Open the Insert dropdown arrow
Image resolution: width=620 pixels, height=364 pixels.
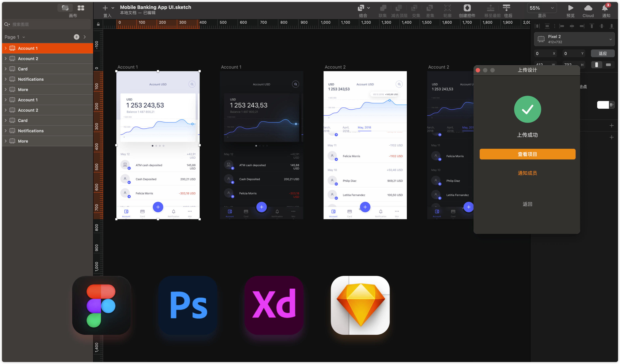113,8
